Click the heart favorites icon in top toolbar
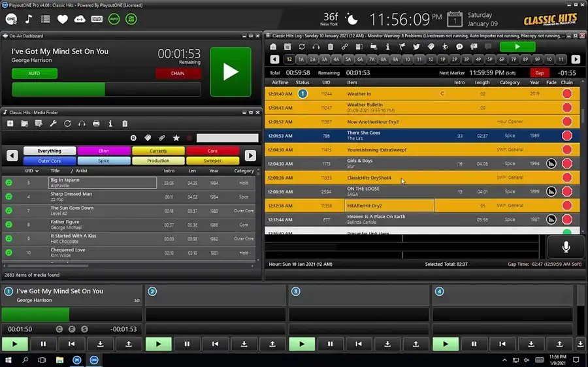This screenshot has height=367, width=588. [63, 19]
